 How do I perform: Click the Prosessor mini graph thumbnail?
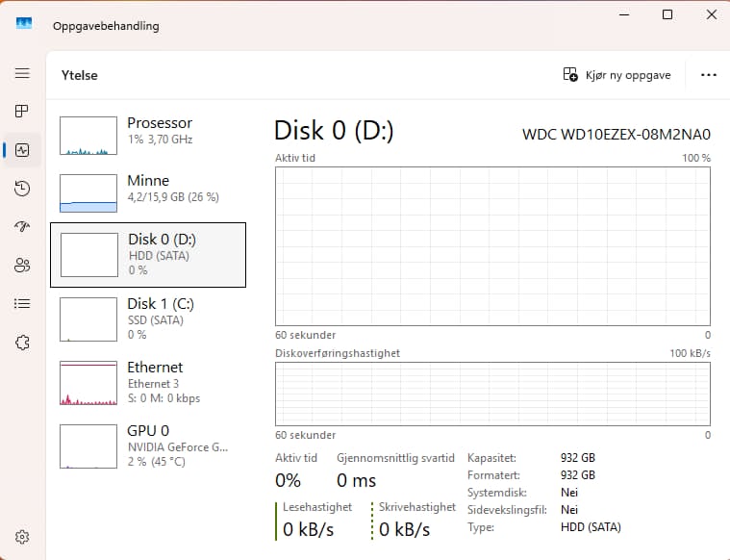point(88,136)
